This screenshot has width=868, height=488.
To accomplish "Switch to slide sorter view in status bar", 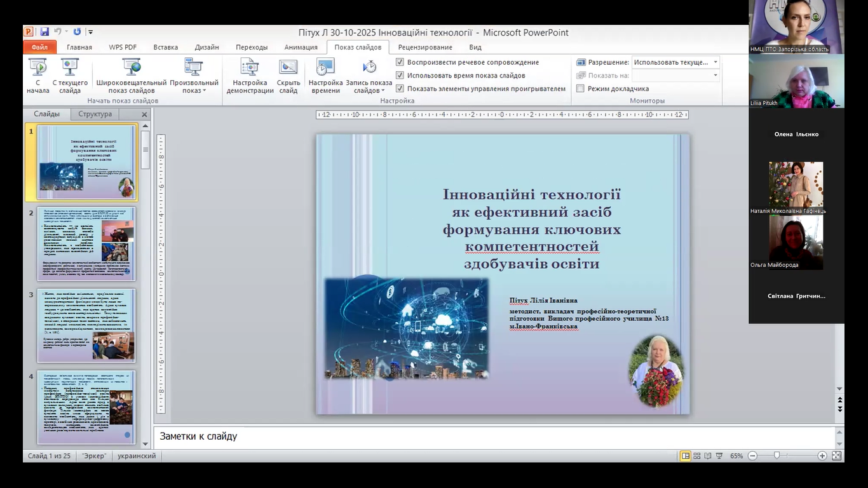I will 697,456.
